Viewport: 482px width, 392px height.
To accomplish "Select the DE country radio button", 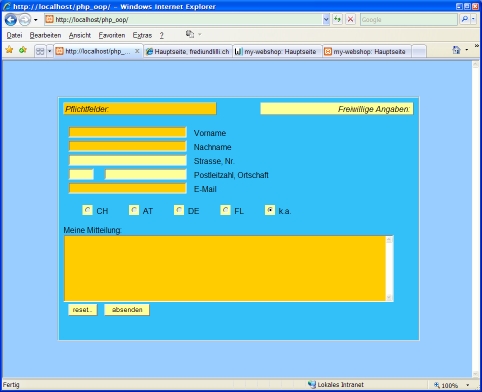I will (179, 210).
